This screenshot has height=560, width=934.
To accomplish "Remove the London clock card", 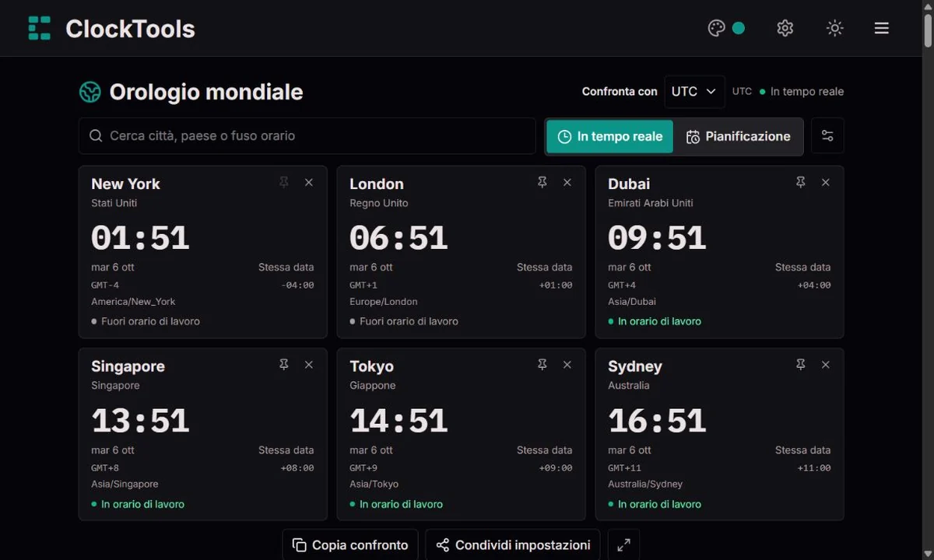I will (567, 182).
